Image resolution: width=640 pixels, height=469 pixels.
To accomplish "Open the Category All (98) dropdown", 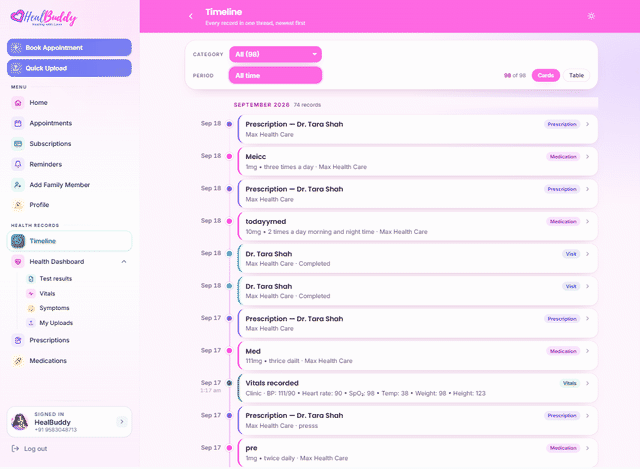I will point(276,54).
